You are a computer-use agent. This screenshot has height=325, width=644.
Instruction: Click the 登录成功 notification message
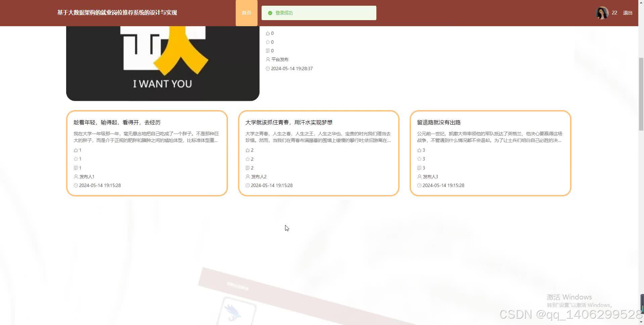[319, 13]
